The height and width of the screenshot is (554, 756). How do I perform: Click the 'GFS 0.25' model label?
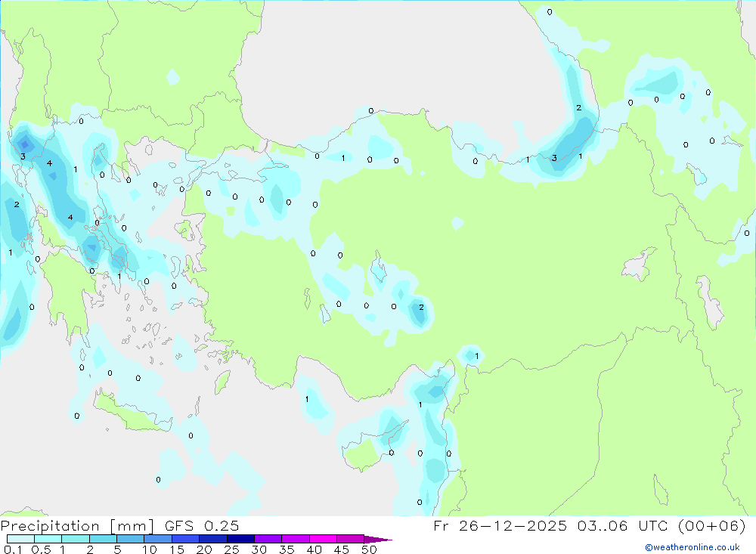(x=202, y=525)
